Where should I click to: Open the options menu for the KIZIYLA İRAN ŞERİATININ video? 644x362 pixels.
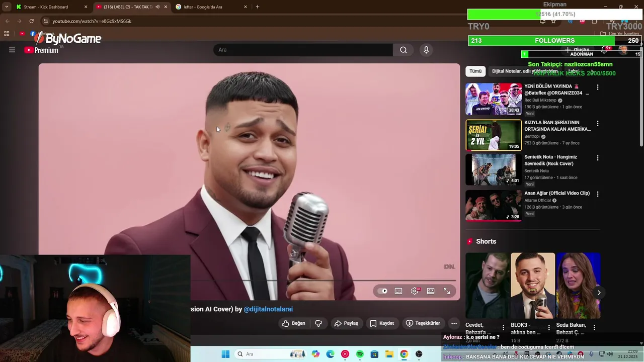[x=598, y=123]
